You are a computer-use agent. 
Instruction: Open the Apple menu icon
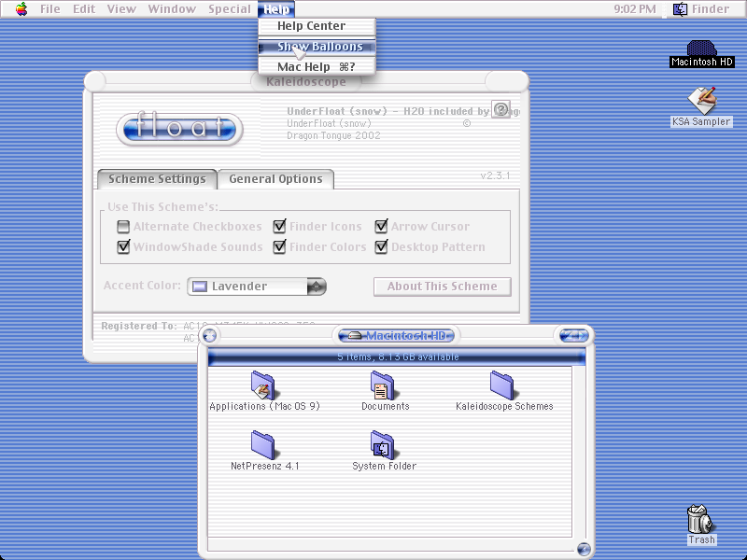(x=21, y=9)
